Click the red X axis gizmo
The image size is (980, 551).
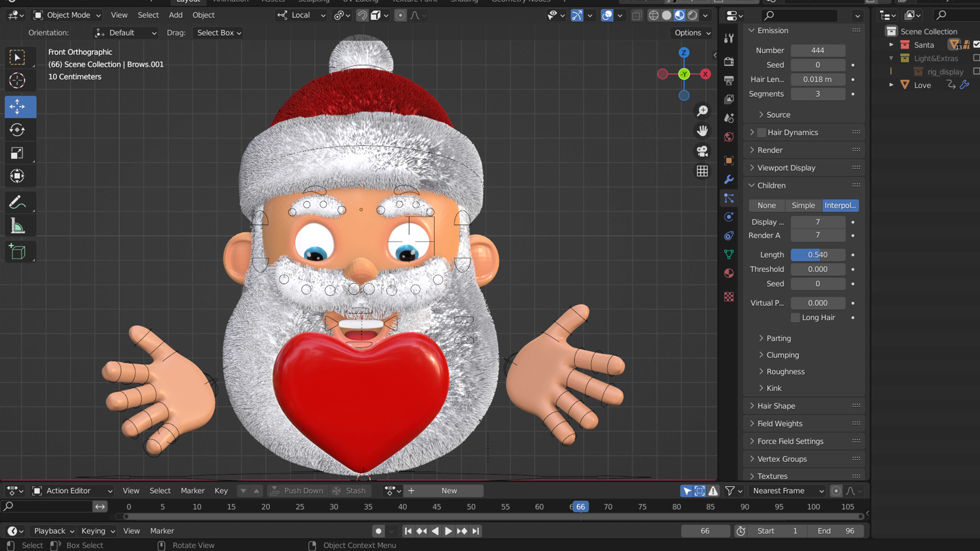[x=705, y=74]
